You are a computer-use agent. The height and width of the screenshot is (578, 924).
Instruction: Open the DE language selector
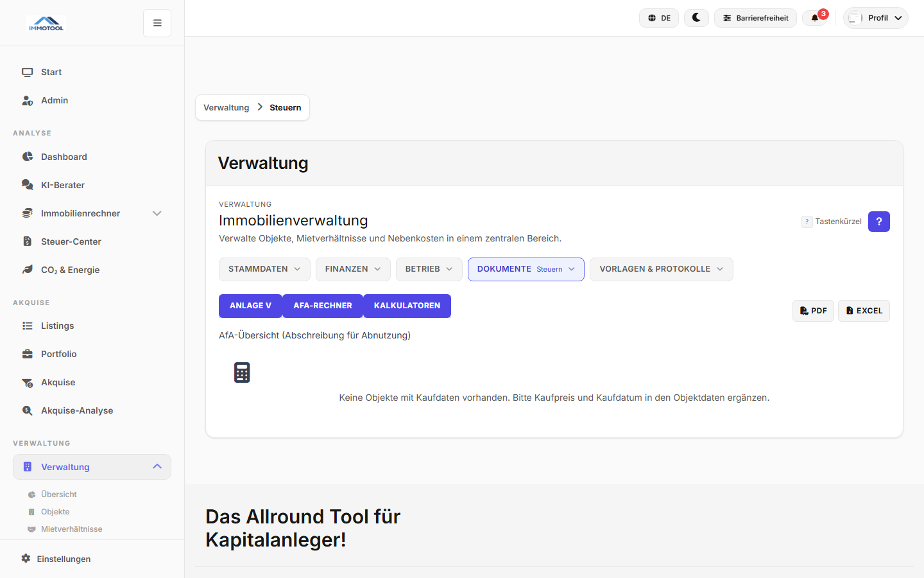coord(658,17)
